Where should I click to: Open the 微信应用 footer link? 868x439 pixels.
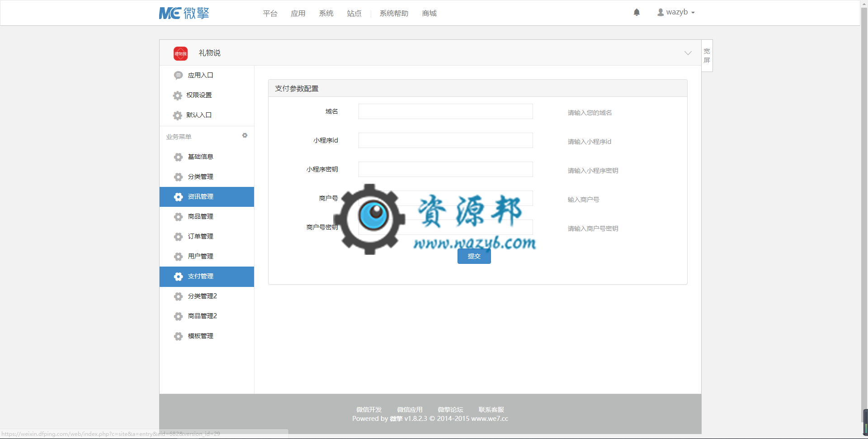tap(410, 410)
